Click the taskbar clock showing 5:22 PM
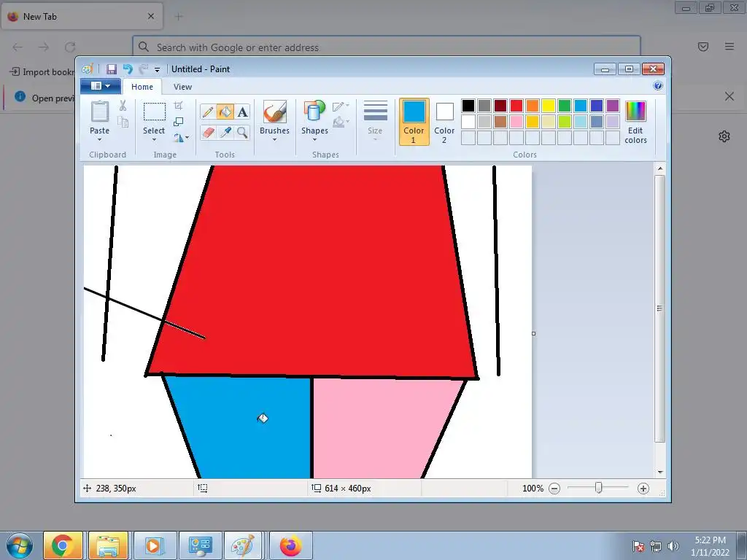 coord(710,545)
